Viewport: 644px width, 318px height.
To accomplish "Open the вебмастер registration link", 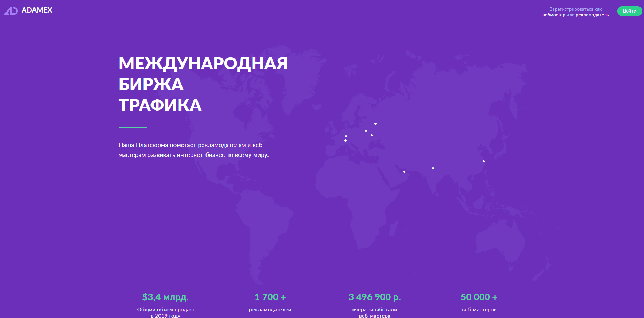I will pyautogui.click(x=554, y=15).
